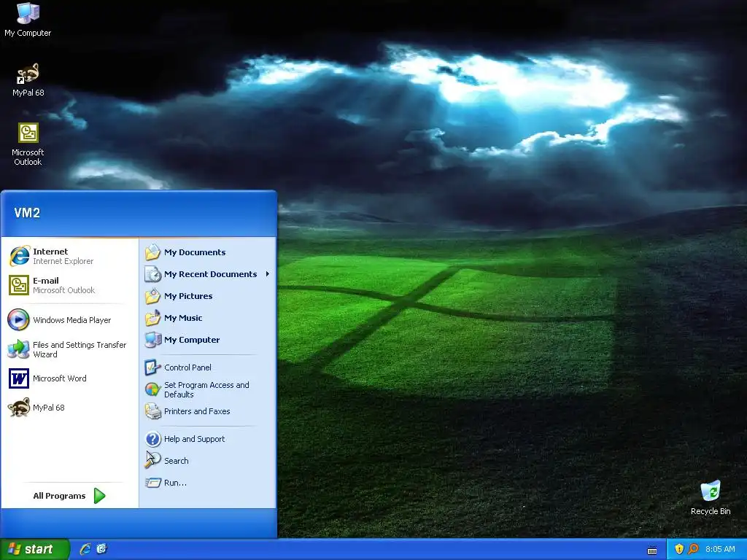The width and height of the screenshot is (747, 560).
Task: Click the 8:05 AM taskbar clock
Action: coord(720,549)
